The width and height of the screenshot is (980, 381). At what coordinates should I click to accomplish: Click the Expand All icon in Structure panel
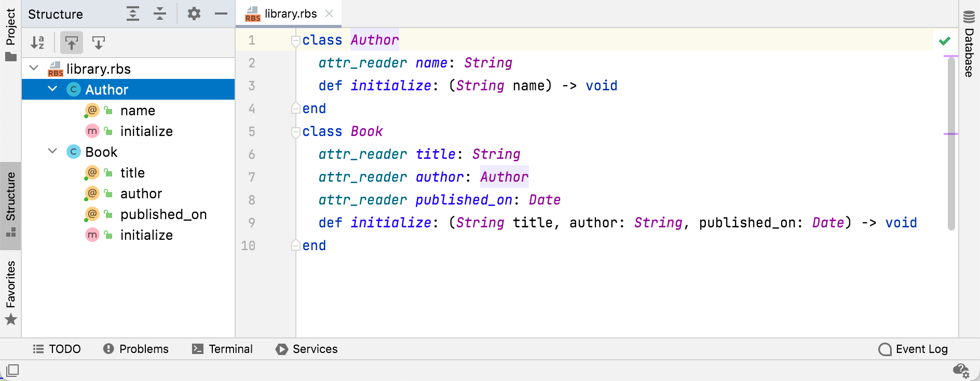133,14
